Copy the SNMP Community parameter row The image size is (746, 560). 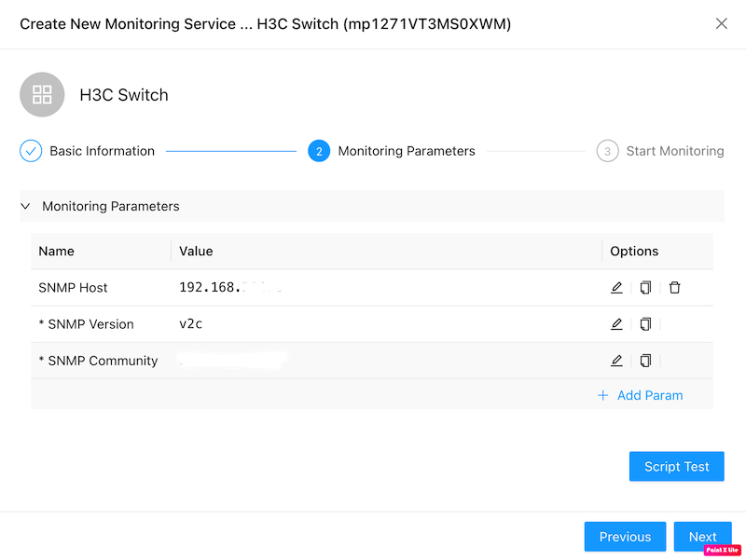[x=645, y=361]
